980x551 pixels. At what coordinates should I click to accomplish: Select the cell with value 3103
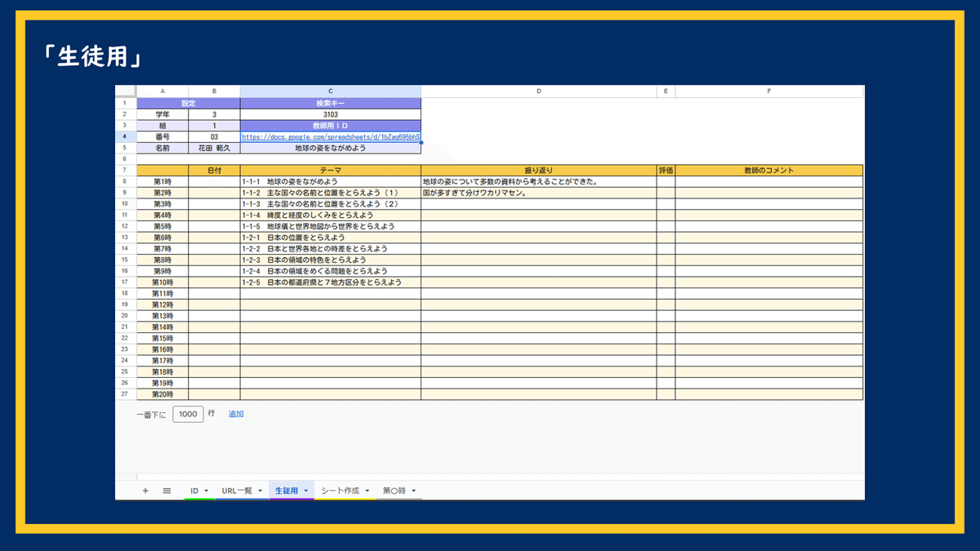331,115
